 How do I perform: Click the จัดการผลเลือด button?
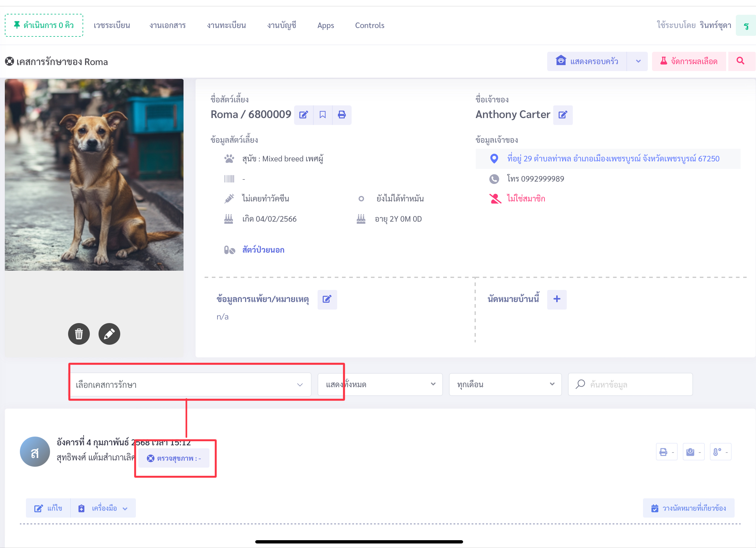tap(689, 61)
